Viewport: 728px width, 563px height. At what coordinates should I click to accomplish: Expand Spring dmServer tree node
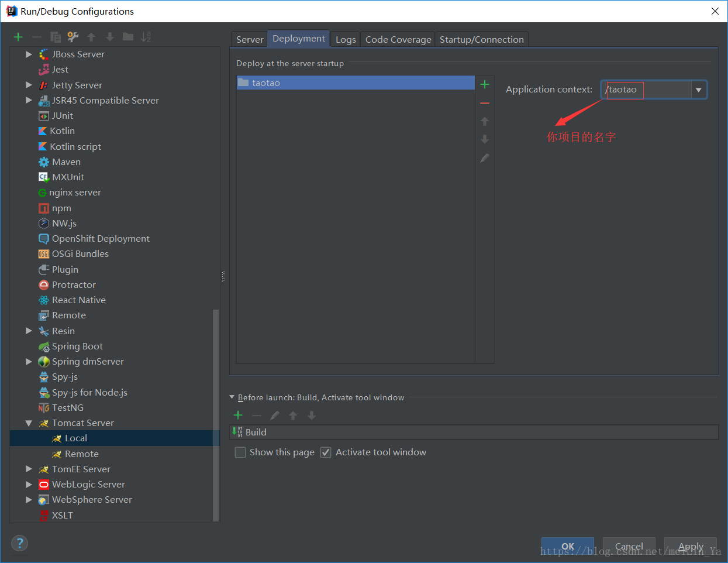[29, 362]
